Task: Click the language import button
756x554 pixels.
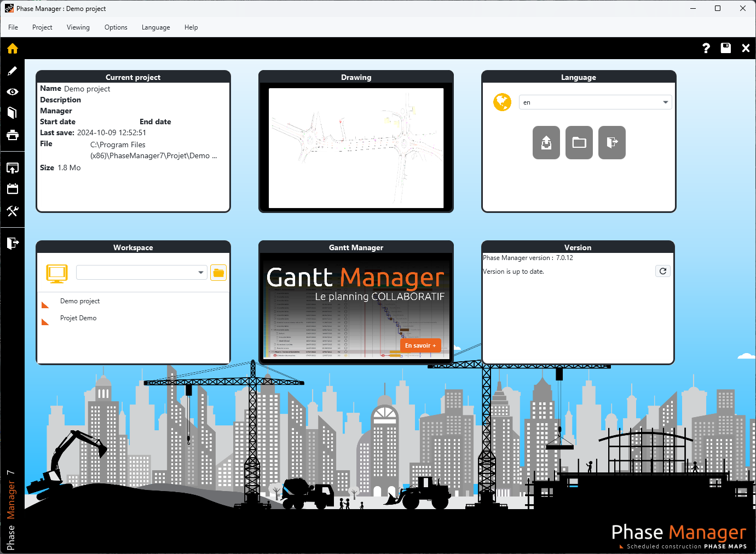Action: [x=546, y=143]
